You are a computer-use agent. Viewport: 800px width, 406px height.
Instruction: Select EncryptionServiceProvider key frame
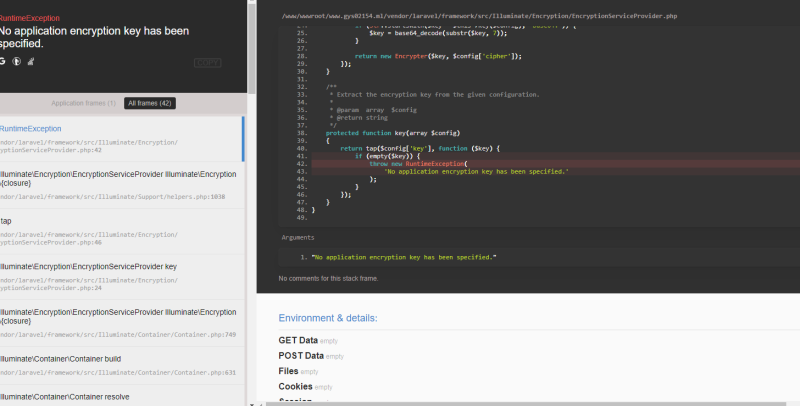coord(121,277)
